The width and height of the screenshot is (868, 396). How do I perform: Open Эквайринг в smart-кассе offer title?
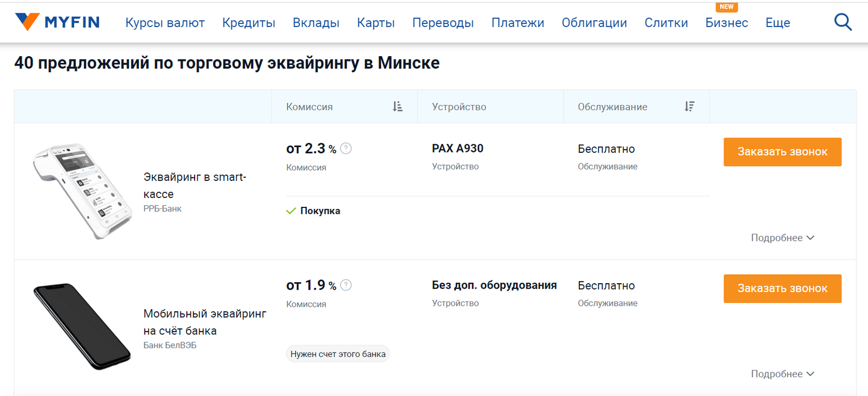195,185
